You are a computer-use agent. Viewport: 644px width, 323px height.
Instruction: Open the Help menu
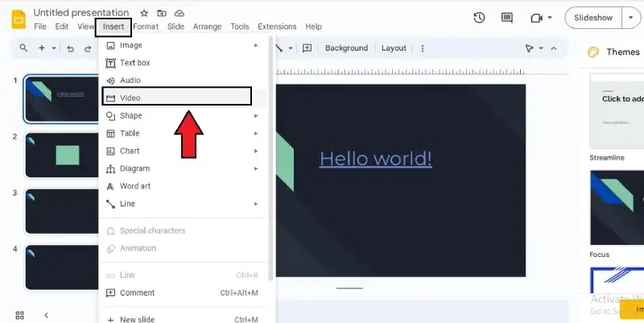pyautogui.click(x=313, y=27)
